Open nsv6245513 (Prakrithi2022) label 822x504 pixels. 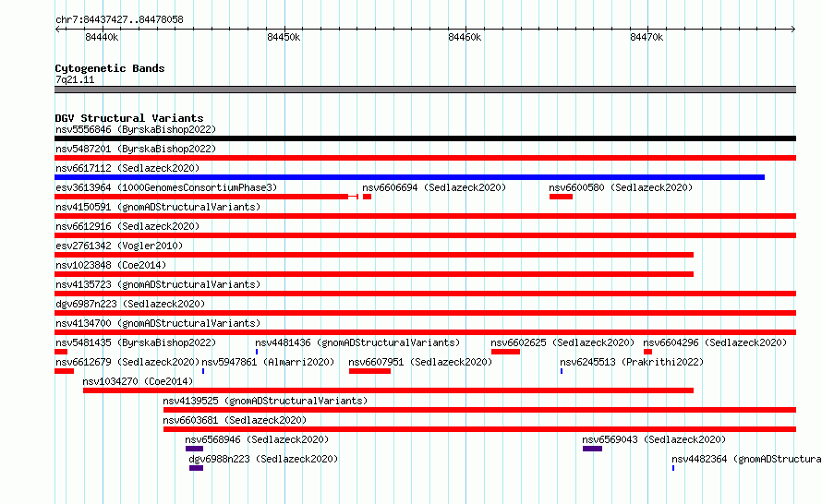point(632,362)
